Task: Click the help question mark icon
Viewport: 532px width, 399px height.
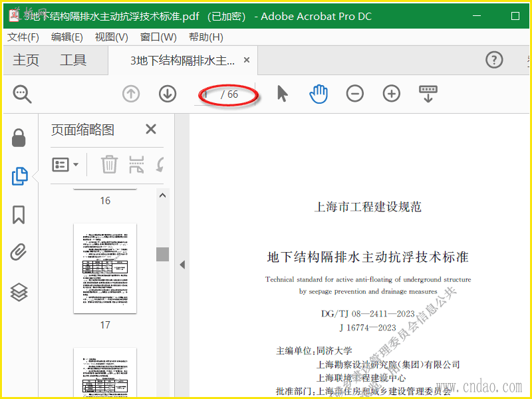Action: [x=494, y=60]
